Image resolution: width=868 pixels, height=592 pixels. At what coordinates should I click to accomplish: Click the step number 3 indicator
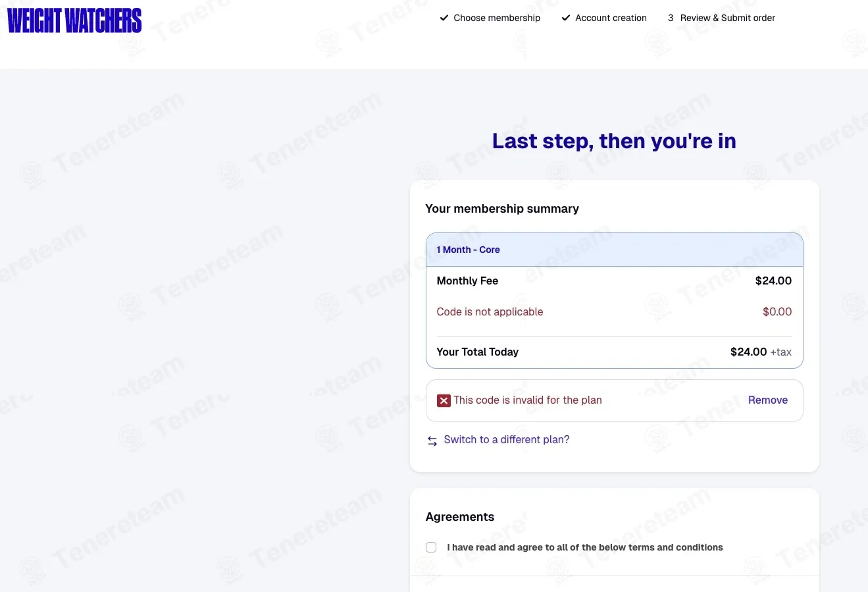coord(671,18)
